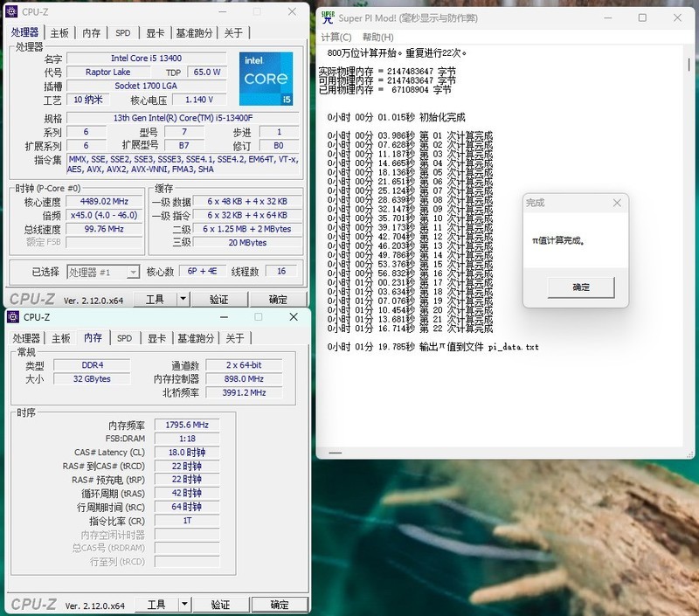This screenshot has width=699, height=616.
Task: Minimize the top CPU-Z window
Action: [x=223, y=11]
